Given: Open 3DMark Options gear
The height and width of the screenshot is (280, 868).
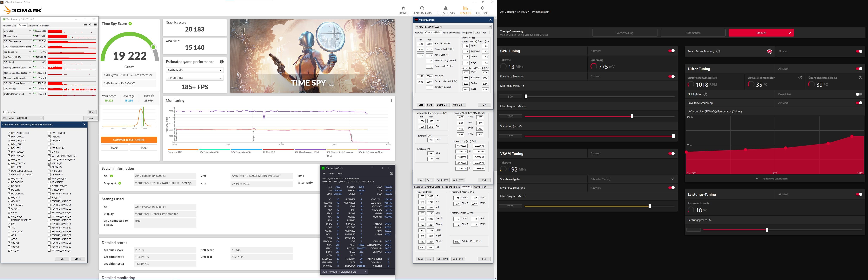Looking at the screenshot, I should coord(482,10).
